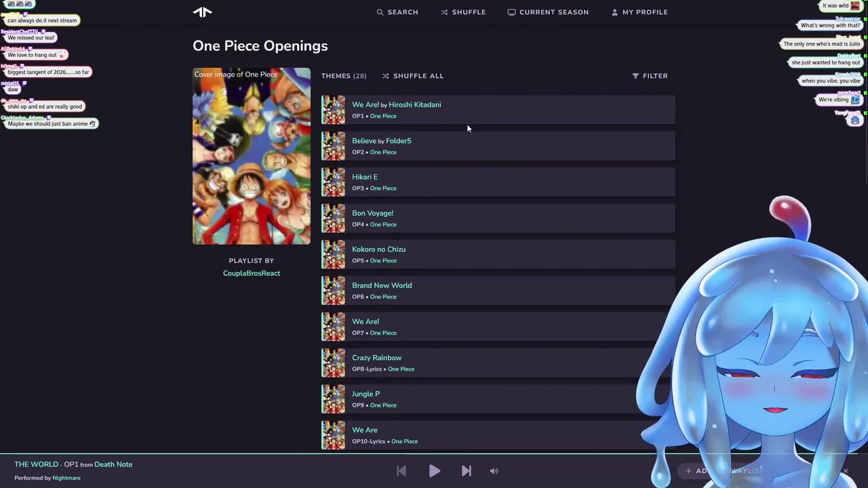Select the Hikari E theme title

[x=365, y=177]
